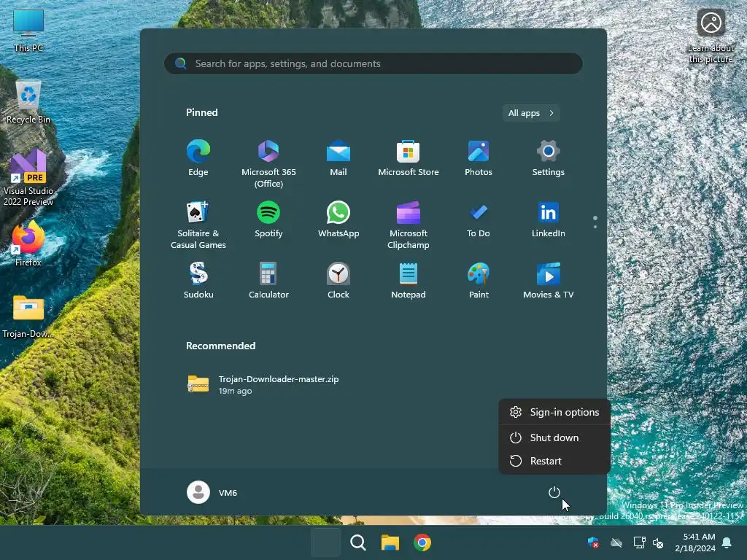The width and height of the screenshot is (747, 560).
Task: Select the Firefox desktop shortcut
Action: click(x=28, y=244)
